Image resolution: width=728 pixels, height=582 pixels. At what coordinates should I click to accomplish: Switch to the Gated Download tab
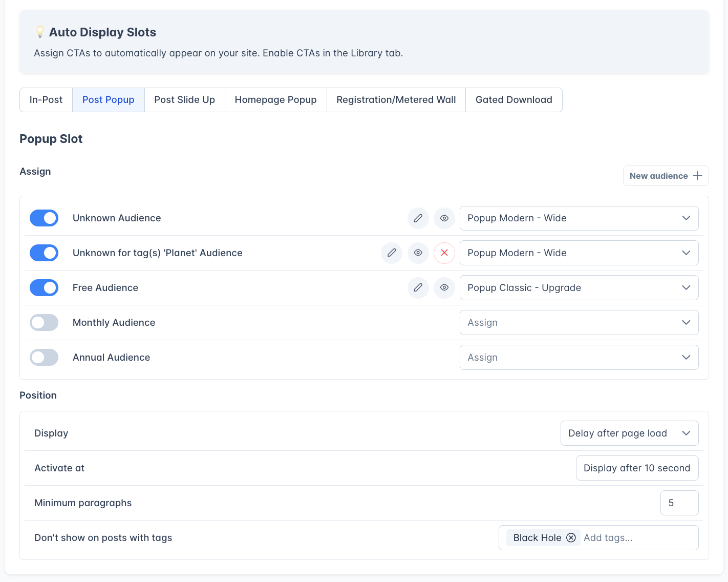click(514, 100)
